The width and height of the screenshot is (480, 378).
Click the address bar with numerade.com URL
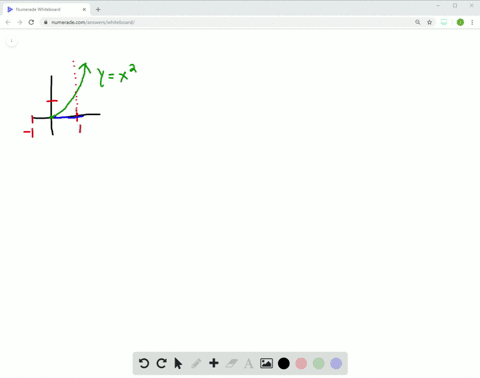[x=238, y=22]
